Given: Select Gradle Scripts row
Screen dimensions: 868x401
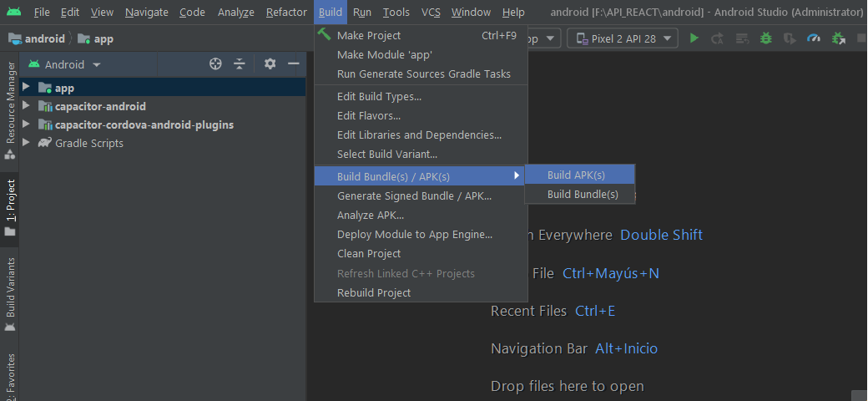Looking at the screenshot, I should point(162,143).
